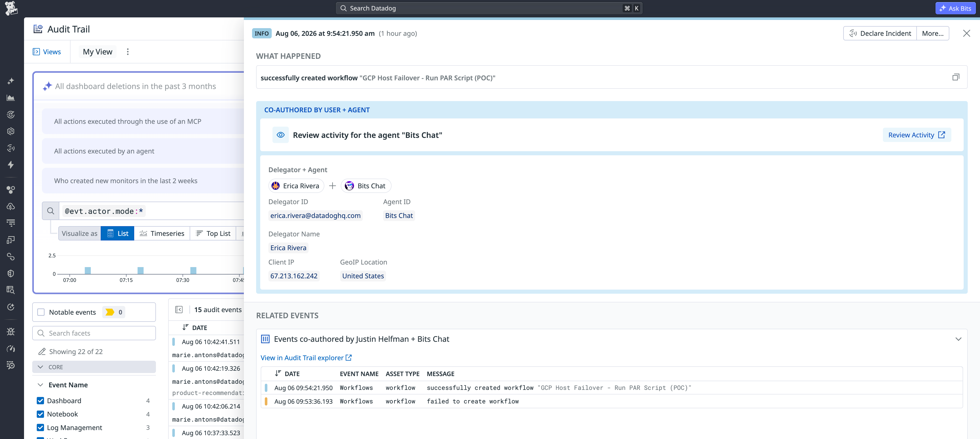The image size is (980, 439).
Task: Click the Search facets field
Action: [94, 333]
